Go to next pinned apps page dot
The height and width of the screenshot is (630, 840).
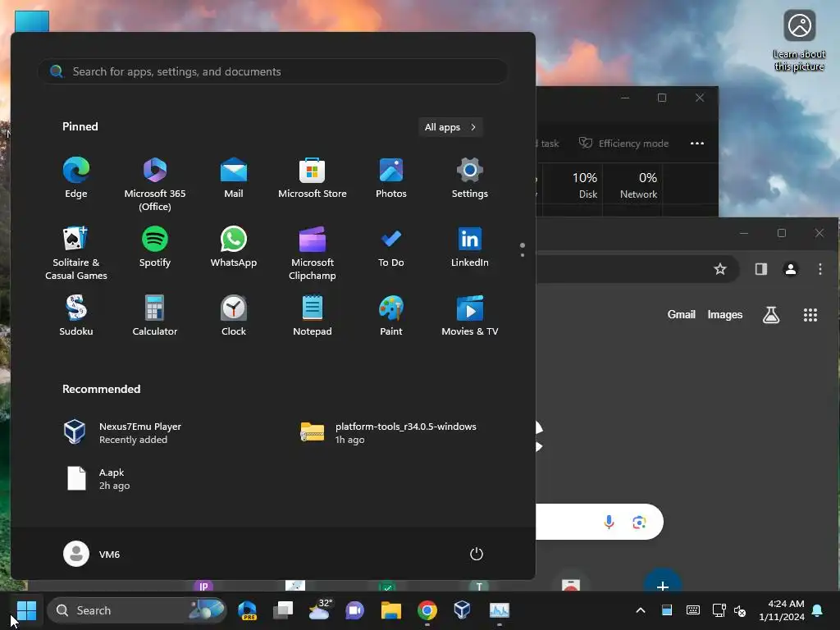[523, 255]
